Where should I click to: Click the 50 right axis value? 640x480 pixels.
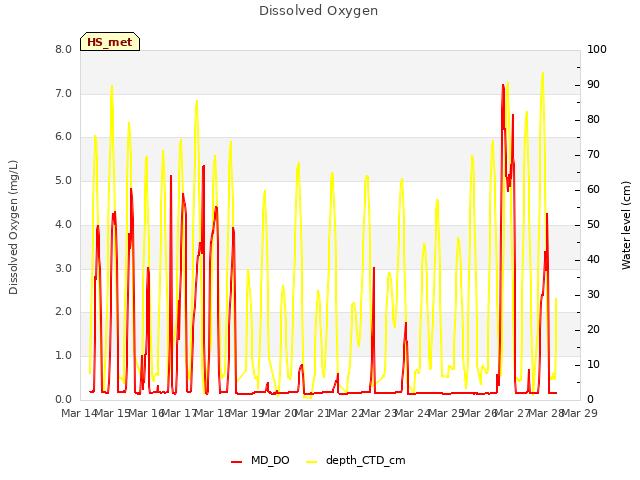click(x=593, y=224)
